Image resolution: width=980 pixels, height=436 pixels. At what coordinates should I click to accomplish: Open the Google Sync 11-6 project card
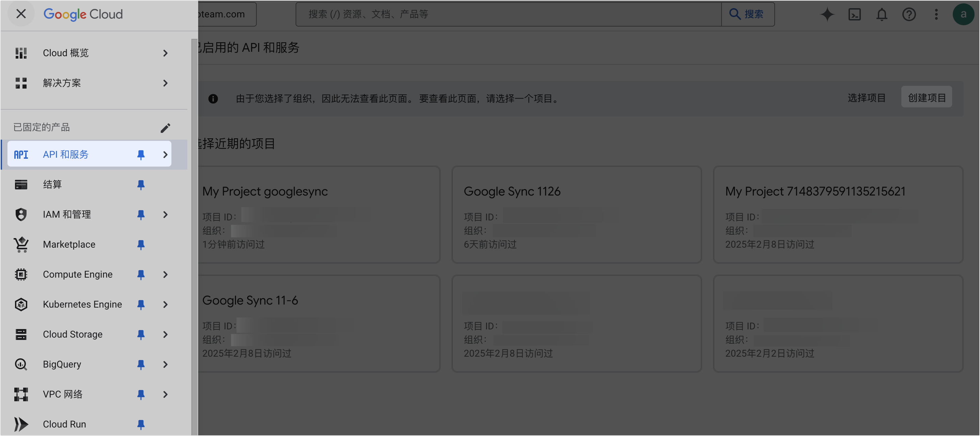319,324
